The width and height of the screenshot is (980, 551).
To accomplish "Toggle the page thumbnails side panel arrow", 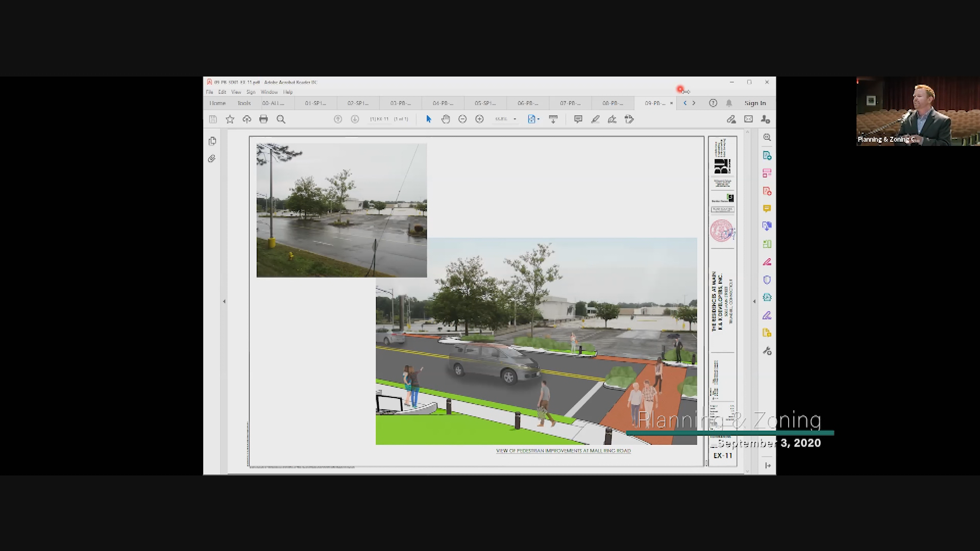I will [x=225, y=300].
